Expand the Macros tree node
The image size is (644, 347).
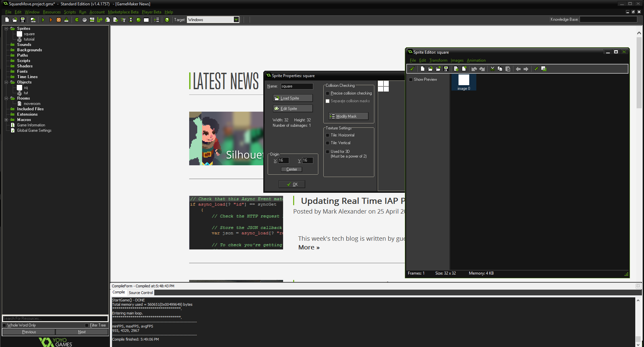[x=6, y=120]
